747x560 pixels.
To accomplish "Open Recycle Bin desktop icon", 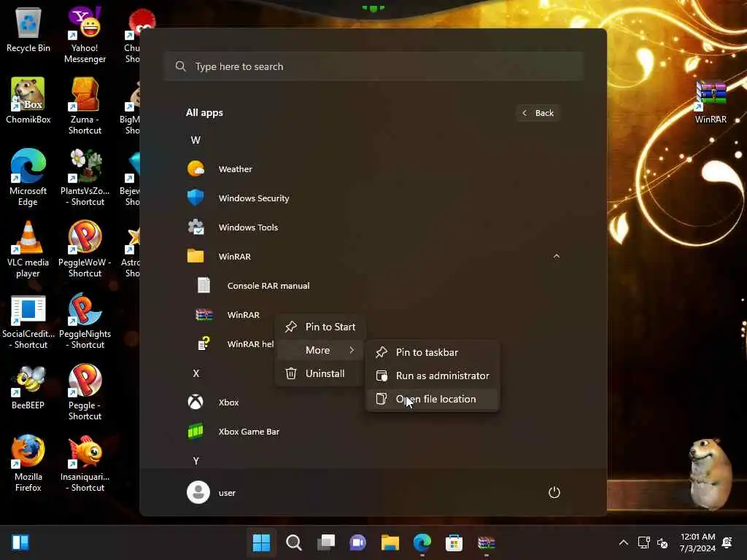I will tap(28, 29).
